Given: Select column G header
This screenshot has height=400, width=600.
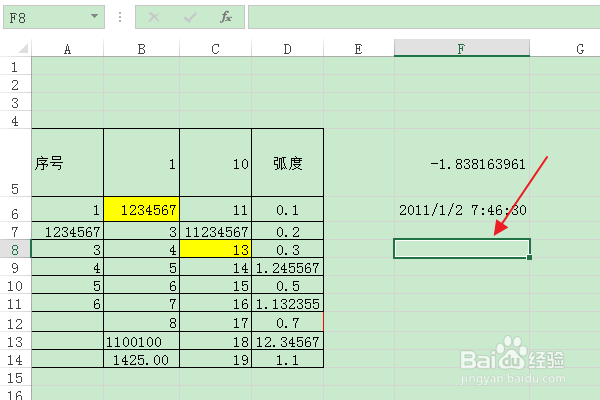Looking at the screenshot, I should click(565, 49).
